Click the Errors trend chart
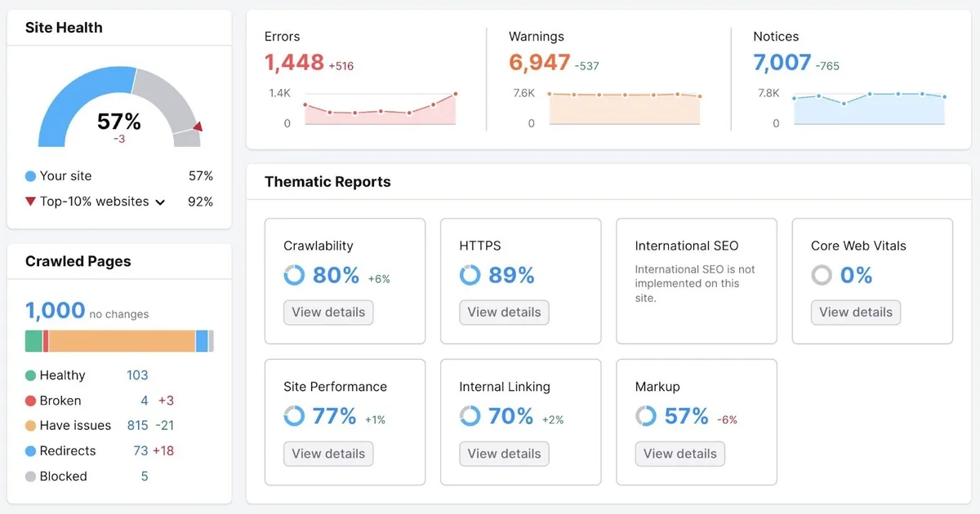Image resolution: width=980 pixels, height=514 pixels. coord(380,108)
